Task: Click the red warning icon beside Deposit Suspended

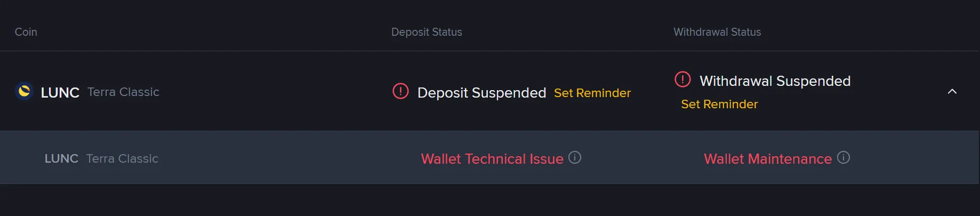Action: coord(400,91)
